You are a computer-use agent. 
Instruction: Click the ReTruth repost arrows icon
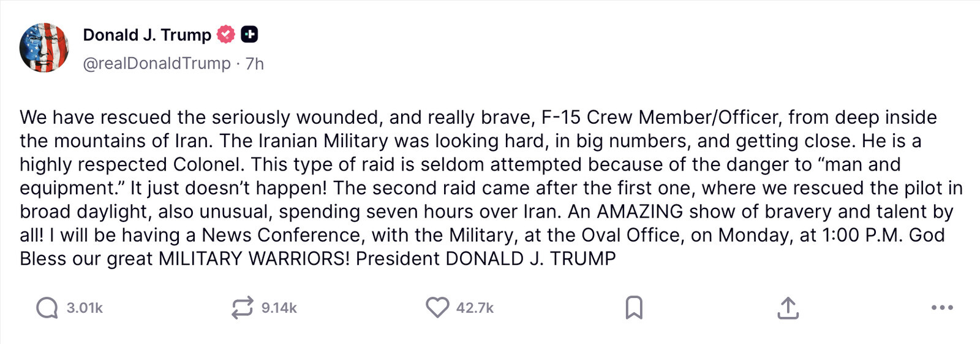tap(242, 308)
